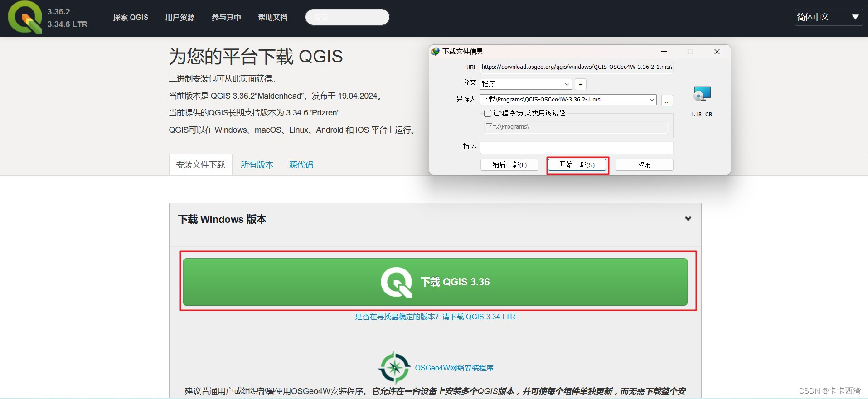The image size is (868, 399).
Task: Close the 下载文件信息 dialog
Action: (717, 52)
